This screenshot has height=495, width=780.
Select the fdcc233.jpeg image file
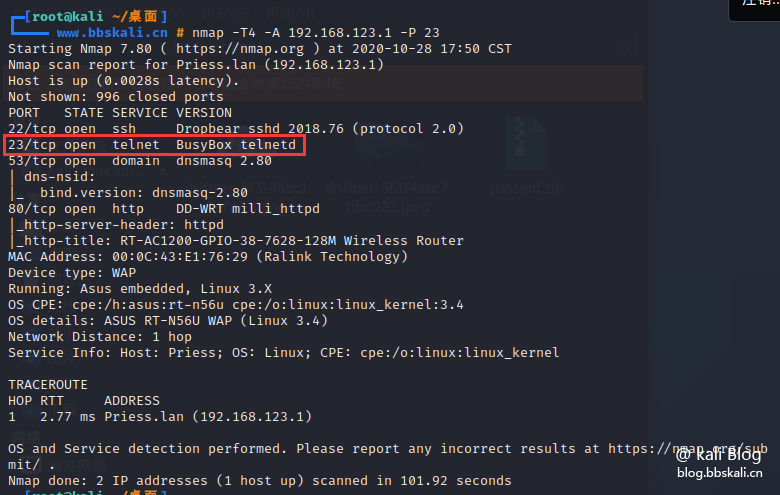[388, 207]
